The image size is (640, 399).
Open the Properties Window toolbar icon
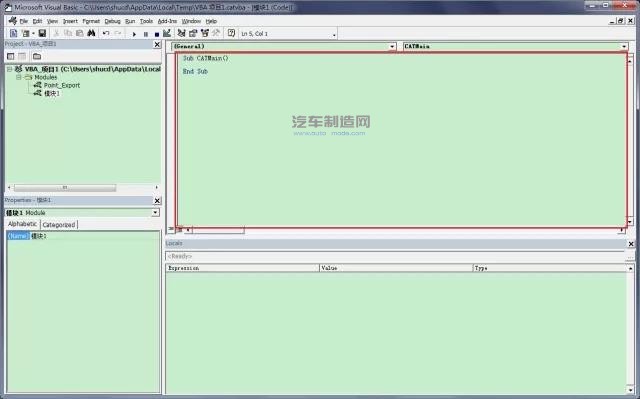(x=193, y=33)
